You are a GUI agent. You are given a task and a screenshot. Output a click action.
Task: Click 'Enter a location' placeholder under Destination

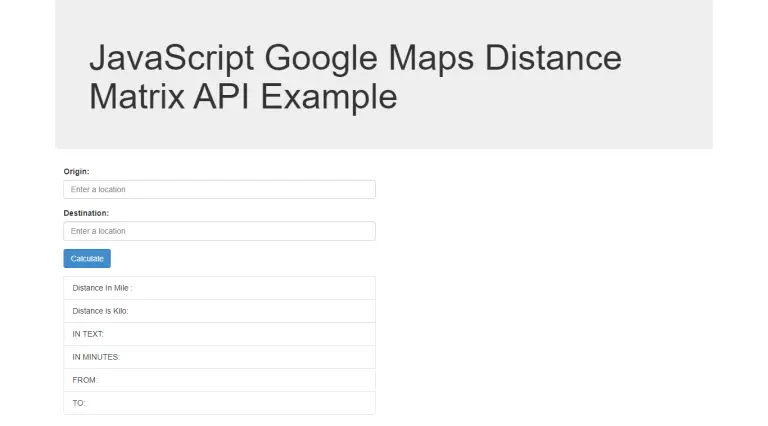click(x=98, y=231)
